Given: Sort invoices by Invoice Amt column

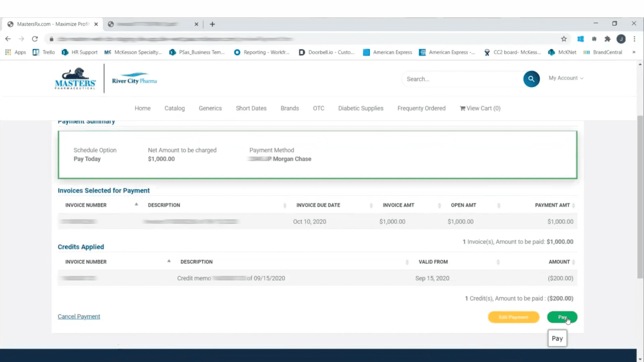Looking at the screenshot, I should [x=398, y=205].
